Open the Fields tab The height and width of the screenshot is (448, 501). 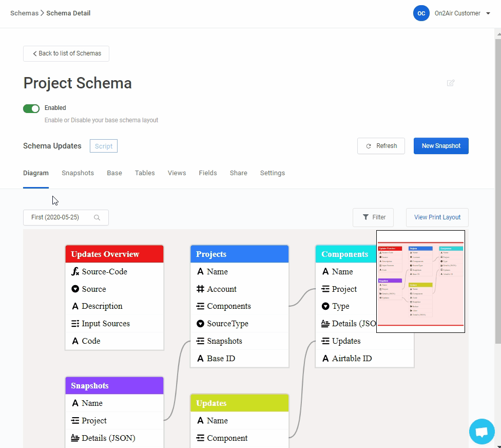point(208,173)
